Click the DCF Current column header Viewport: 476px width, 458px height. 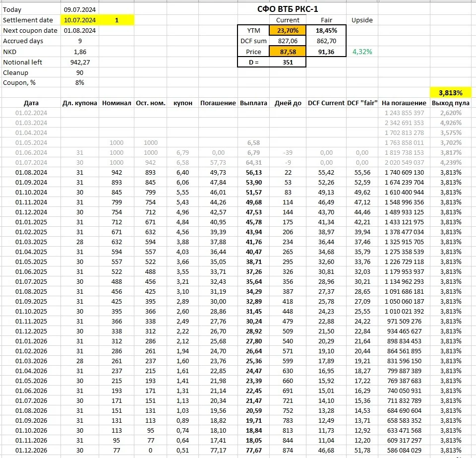[x=326, y=103]
